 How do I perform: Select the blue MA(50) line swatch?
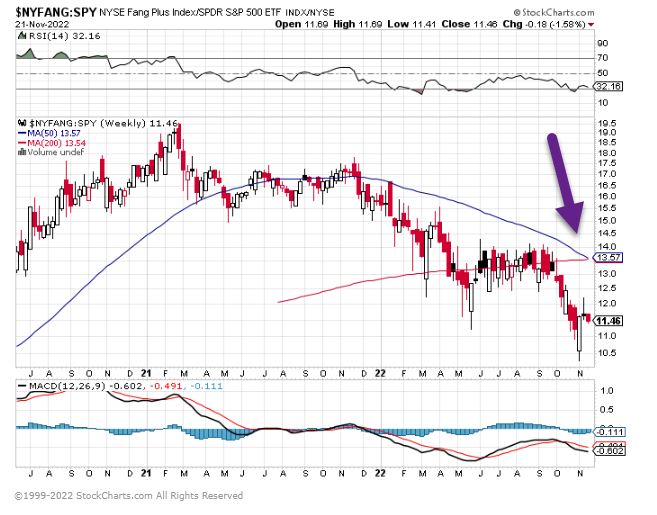[22, 133]
